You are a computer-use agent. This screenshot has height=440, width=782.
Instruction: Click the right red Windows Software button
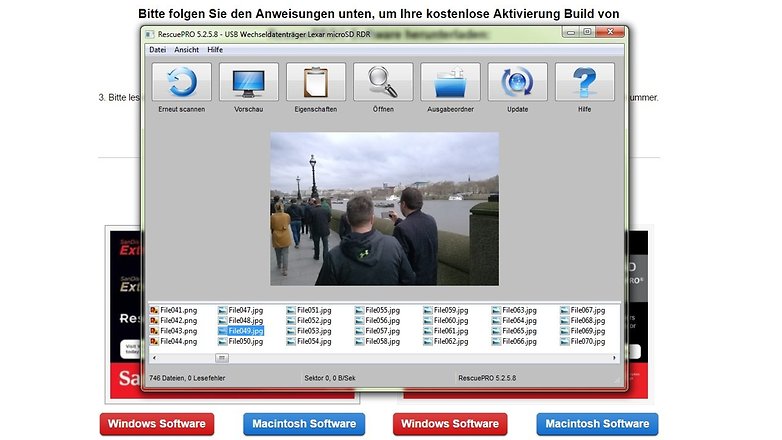pos(450,424)
